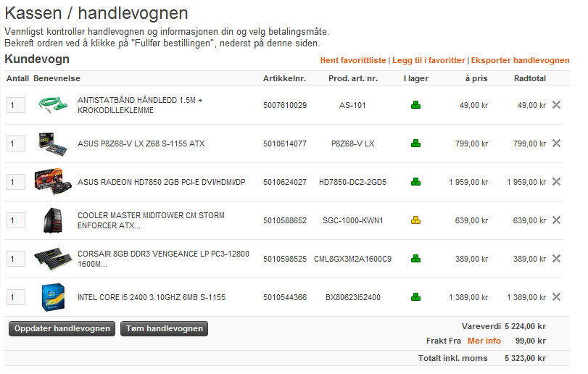Click the à pris column header
This screenshot has width=588, height=374.
476,78
